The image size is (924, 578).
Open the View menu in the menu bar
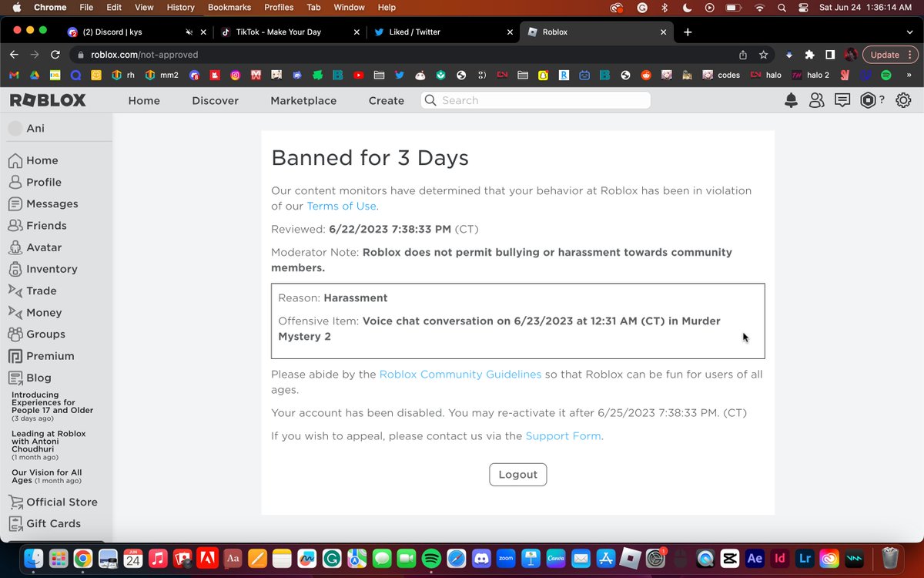(x=144, y=8)
